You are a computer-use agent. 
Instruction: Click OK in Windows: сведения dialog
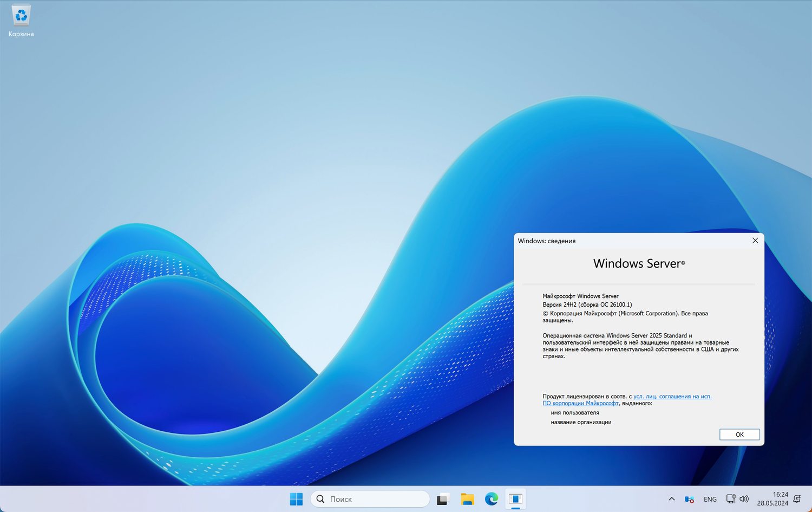[x=739, y=435]
